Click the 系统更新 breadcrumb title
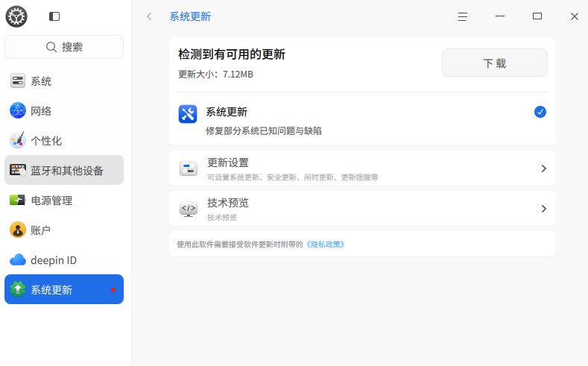 pos(190,16)
